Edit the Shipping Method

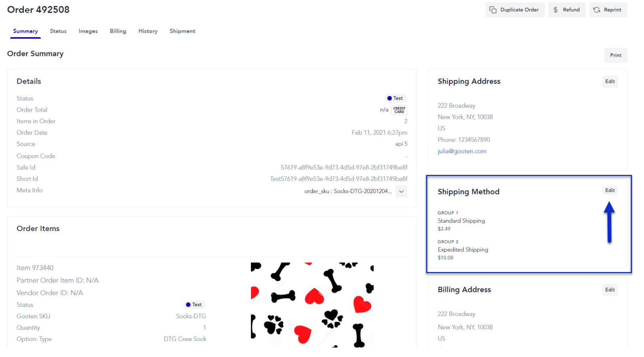(610, 190)
